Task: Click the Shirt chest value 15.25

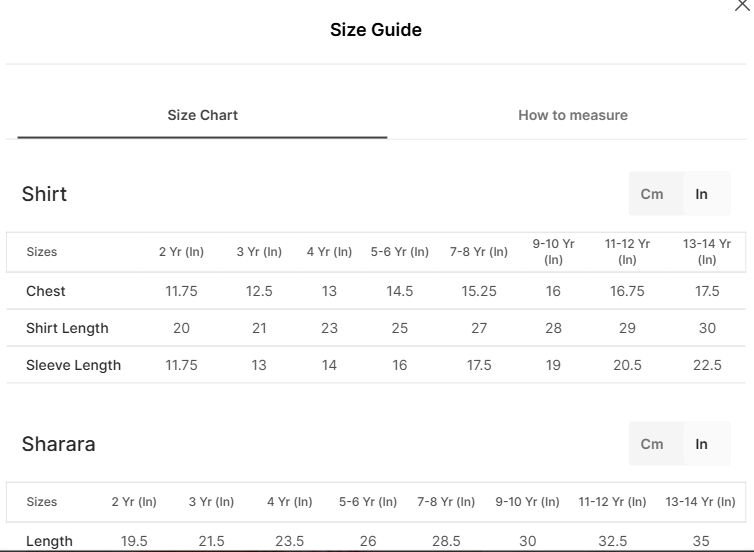Action: point(479,291)
